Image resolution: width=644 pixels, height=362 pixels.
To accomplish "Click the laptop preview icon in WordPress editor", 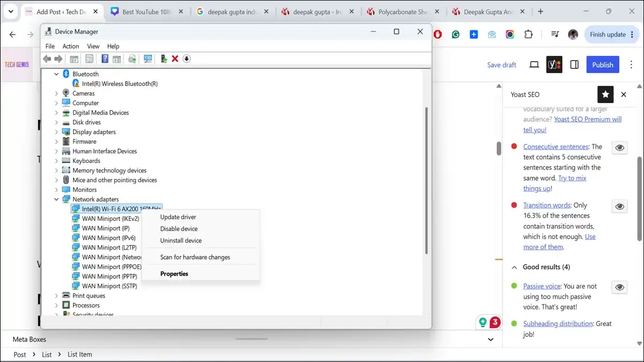I will (x=534, y=65).
